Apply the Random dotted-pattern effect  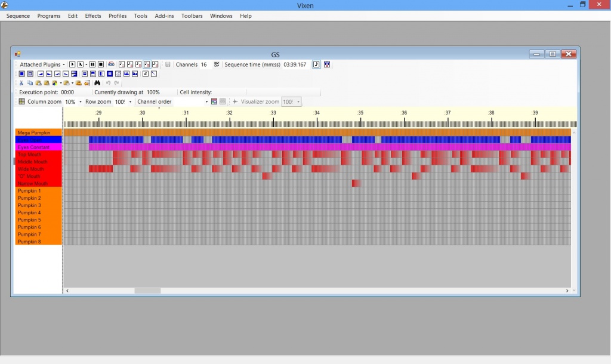[x=118, y=73]
